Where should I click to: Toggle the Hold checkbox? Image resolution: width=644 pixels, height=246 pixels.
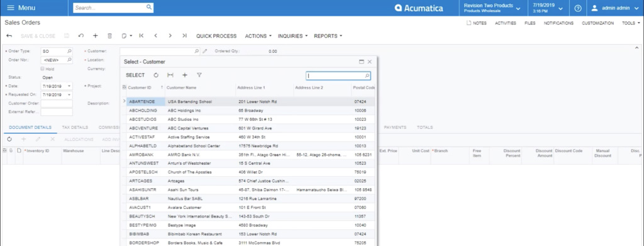43,69
